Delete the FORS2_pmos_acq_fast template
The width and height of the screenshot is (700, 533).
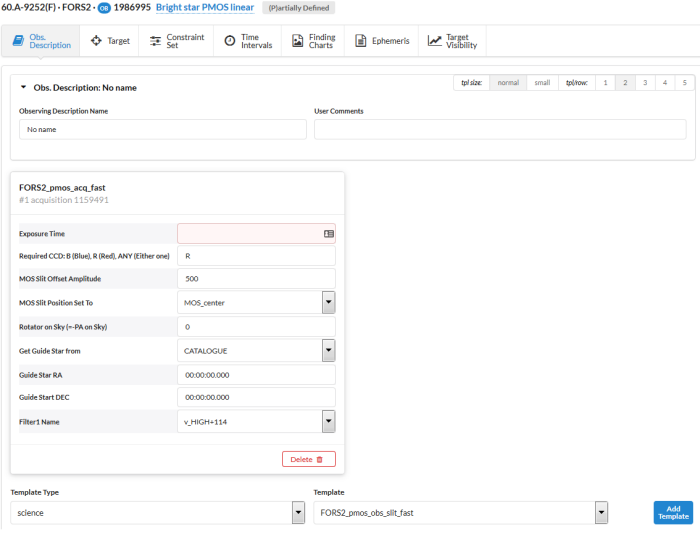pyautogui.click(x=308, y=459)
